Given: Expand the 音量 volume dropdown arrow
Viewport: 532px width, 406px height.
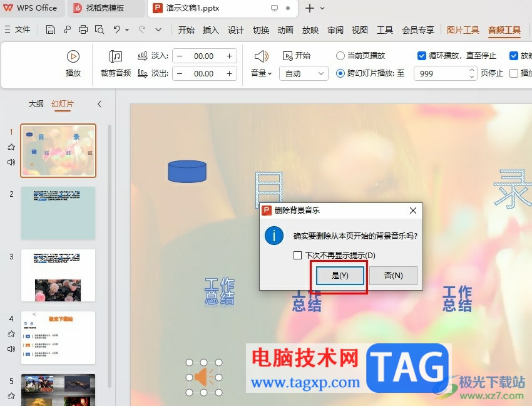Looking at the screenshot, I should tap(270, 73).
